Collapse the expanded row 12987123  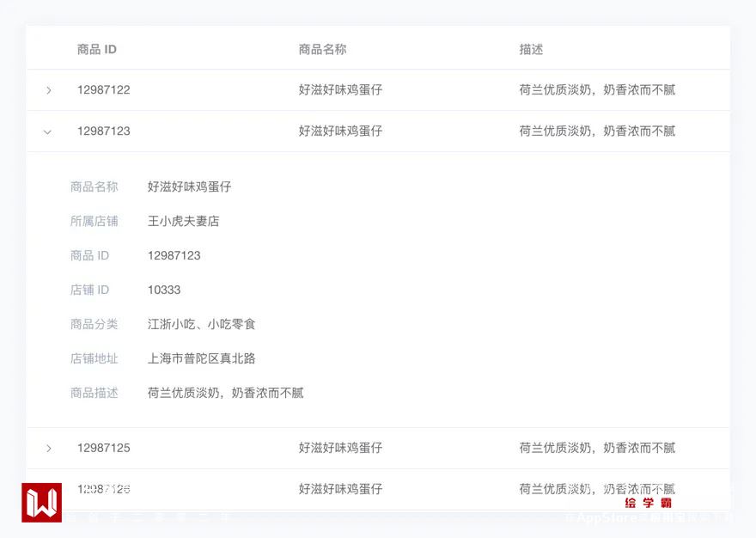(48, 131)
